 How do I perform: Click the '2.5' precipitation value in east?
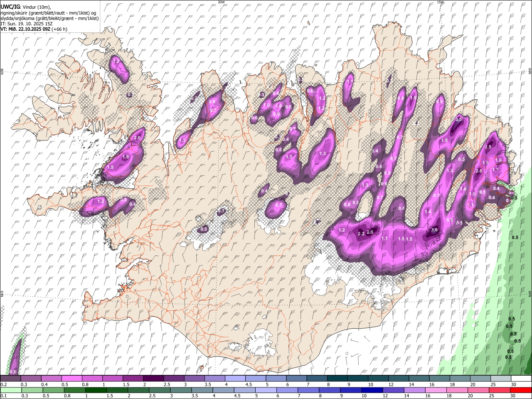click(x=488, y=147)
